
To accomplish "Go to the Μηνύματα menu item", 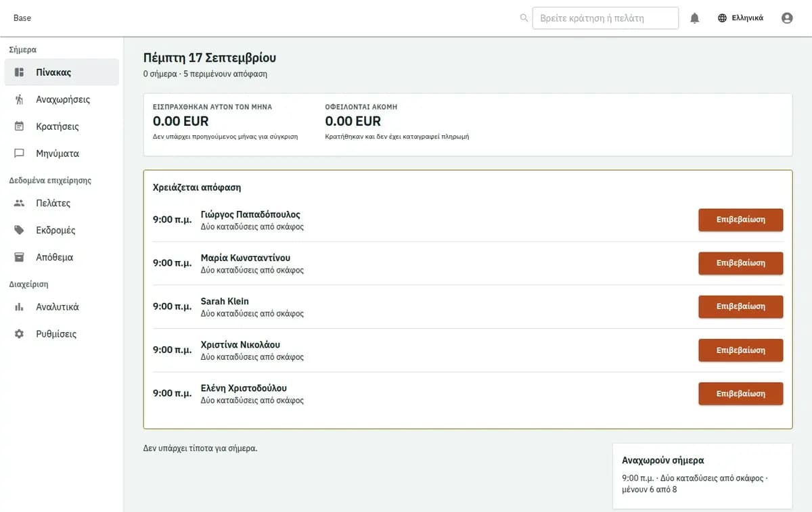I will [x=62, y=154].
